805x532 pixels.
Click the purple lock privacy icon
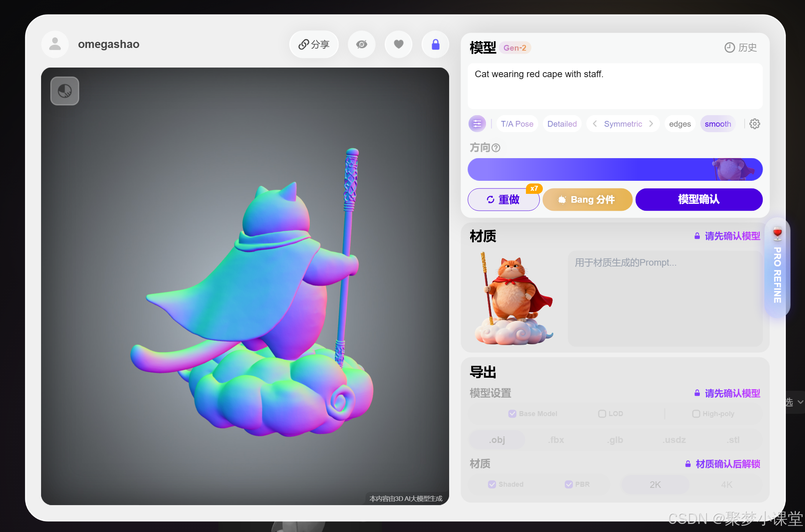pyautogui.click(x=435, y=45)
